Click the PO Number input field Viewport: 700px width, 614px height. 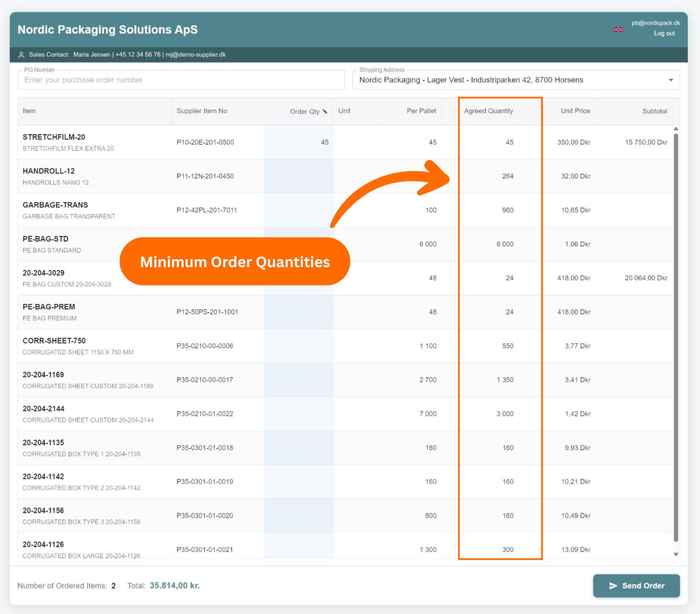[x=181, y=80]
